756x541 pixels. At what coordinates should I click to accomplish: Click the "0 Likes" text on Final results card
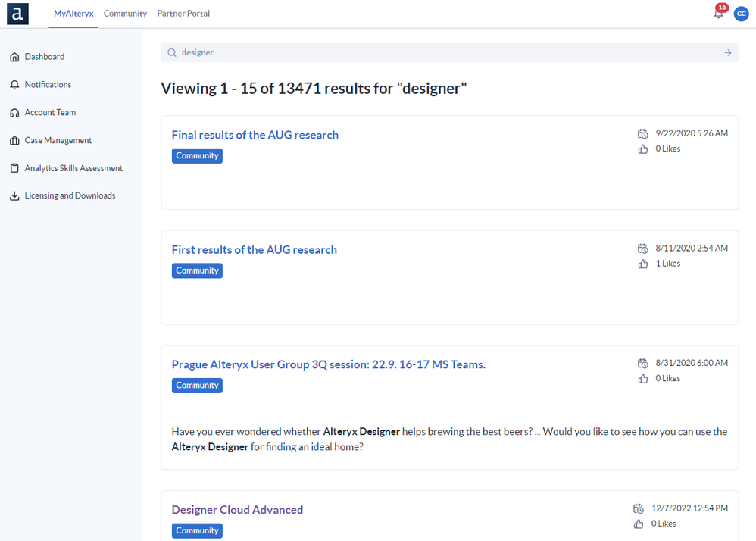click(x=668, y=149)
